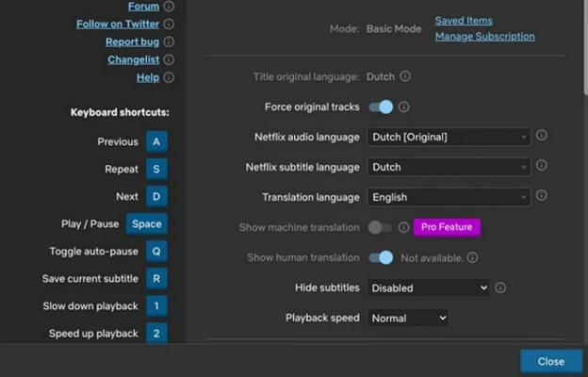
Task: Turn off Show human translation toggle
Action: [381, 257]
